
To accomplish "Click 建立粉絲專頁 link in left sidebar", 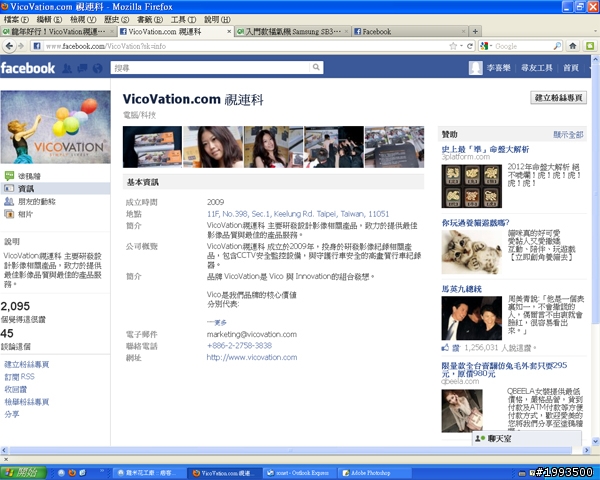I will 26,364.
